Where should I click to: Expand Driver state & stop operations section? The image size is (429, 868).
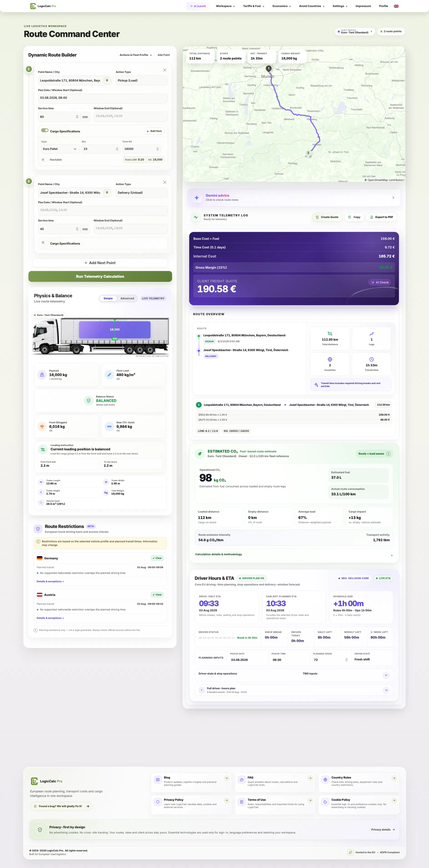(294, 675)
